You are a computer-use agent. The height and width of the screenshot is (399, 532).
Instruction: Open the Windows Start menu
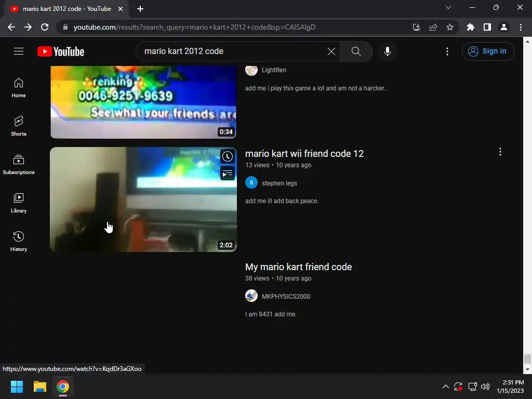pyautogui.click(x=17, y=387)
